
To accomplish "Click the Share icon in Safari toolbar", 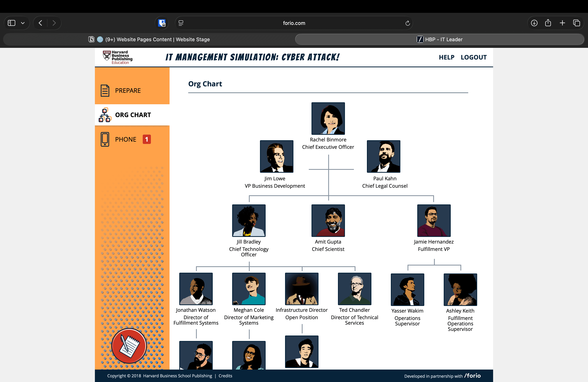I will tap(548, 23).
